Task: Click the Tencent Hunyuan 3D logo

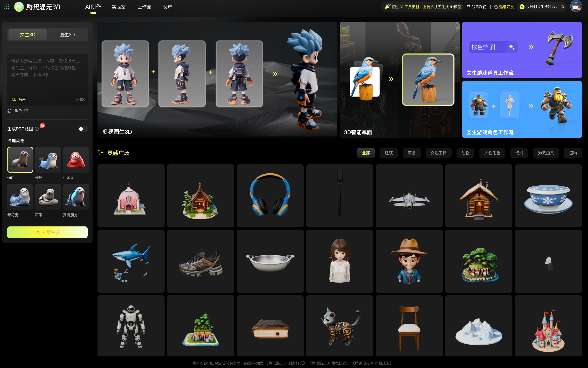Action: click(x=37, y=7)
